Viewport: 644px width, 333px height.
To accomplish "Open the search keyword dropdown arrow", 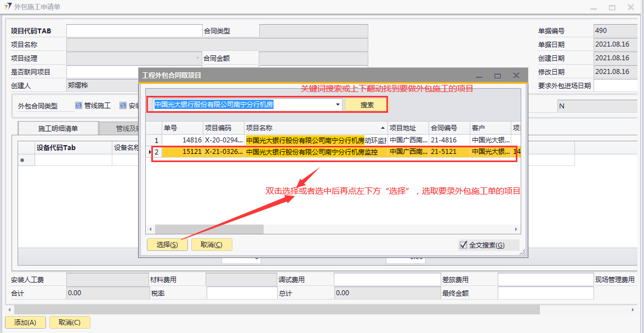I will pyautogui.click(x=338, y=104).
